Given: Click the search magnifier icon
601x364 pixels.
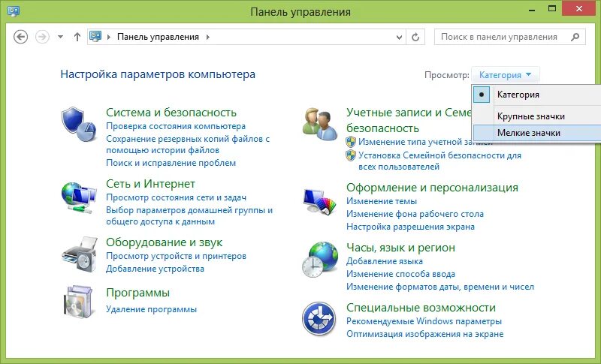Looking at the screenshot, I should point(575,37).
